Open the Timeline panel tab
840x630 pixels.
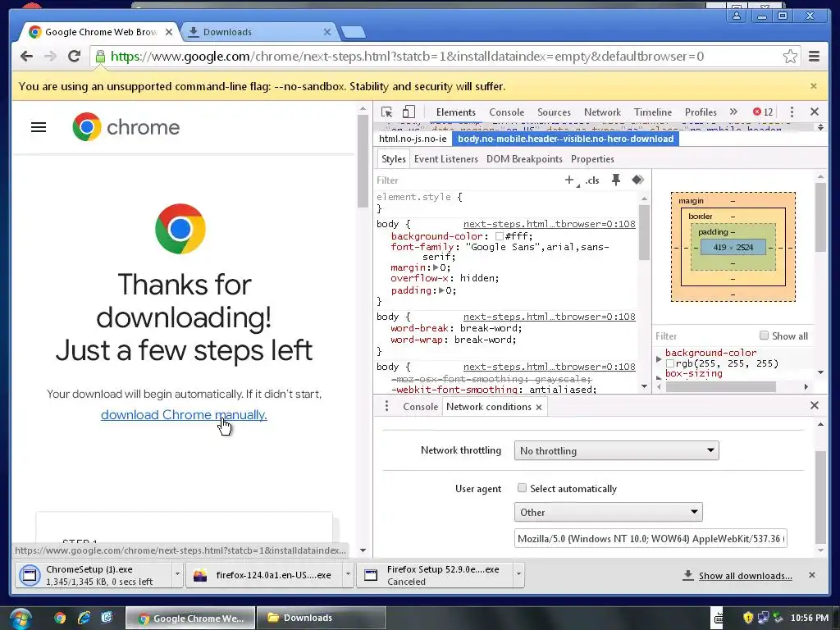[x=652, y=112]
